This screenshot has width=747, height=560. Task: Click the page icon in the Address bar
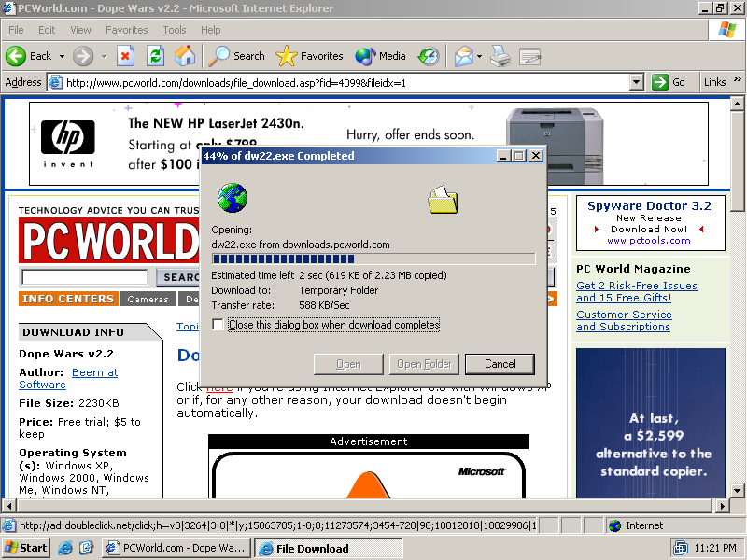click(55, 82)
